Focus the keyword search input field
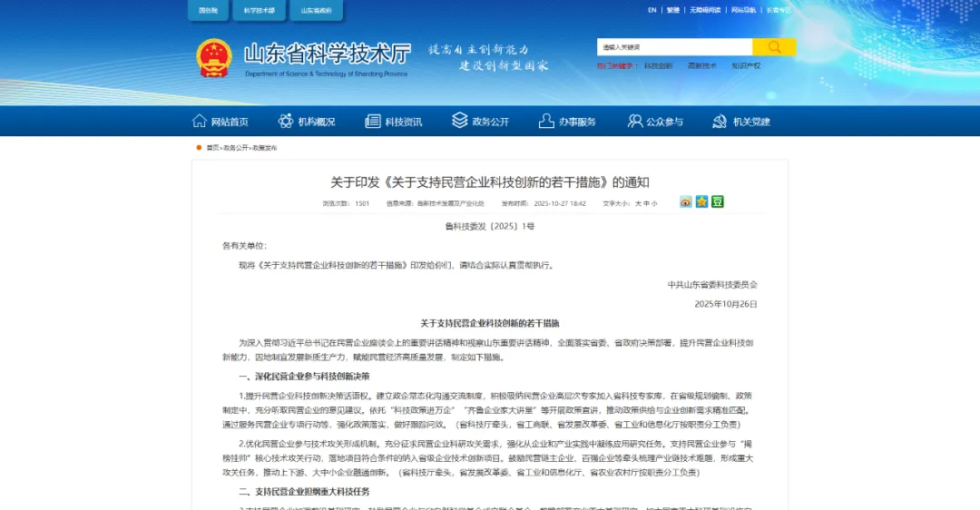Viewport: 980px width, 510px height. click(x=674, y=47)
